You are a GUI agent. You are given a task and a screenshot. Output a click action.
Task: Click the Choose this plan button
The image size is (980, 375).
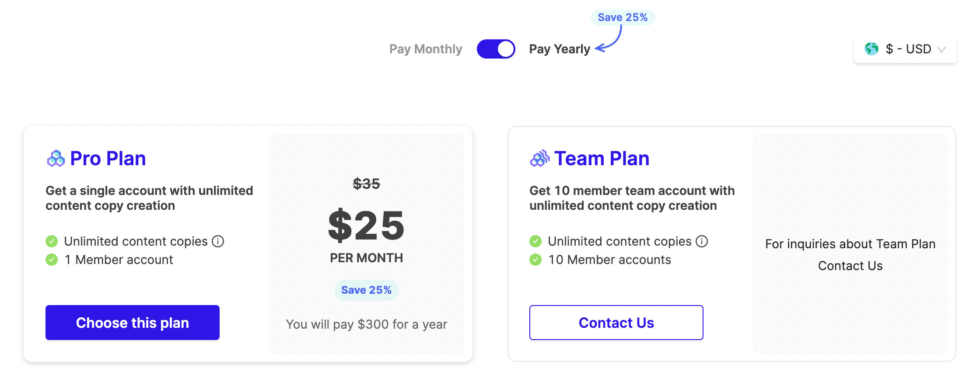[x=133, y=323]
